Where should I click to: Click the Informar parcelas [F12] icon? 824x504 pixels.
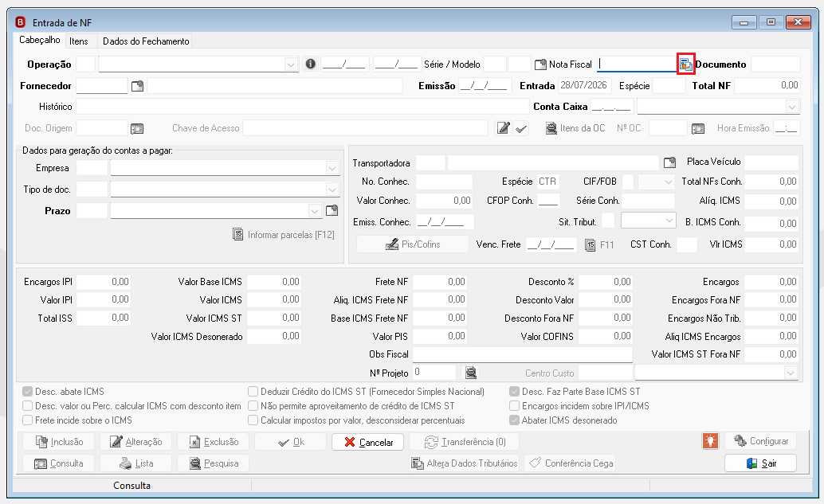pos(238,234)
